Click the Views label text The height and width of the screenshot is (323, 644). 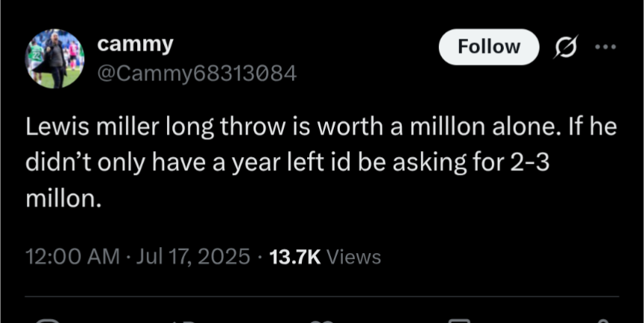353,257
